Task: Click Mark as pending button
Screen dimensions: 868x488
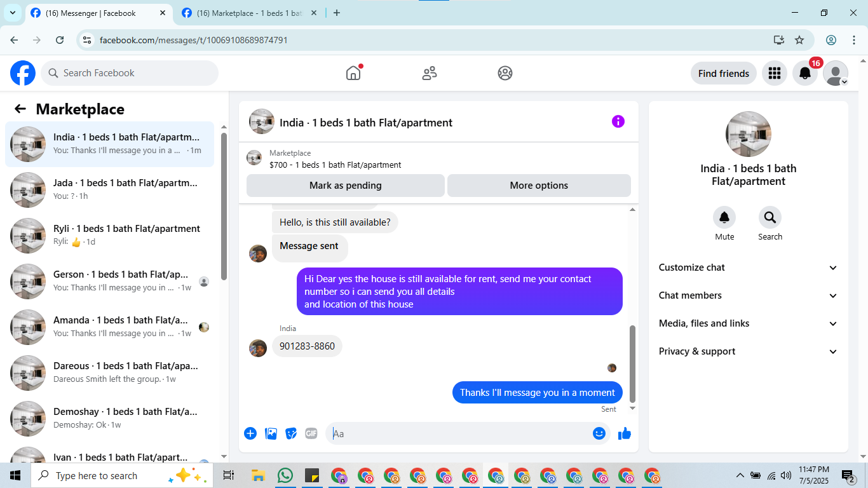Action: (346, 186)
